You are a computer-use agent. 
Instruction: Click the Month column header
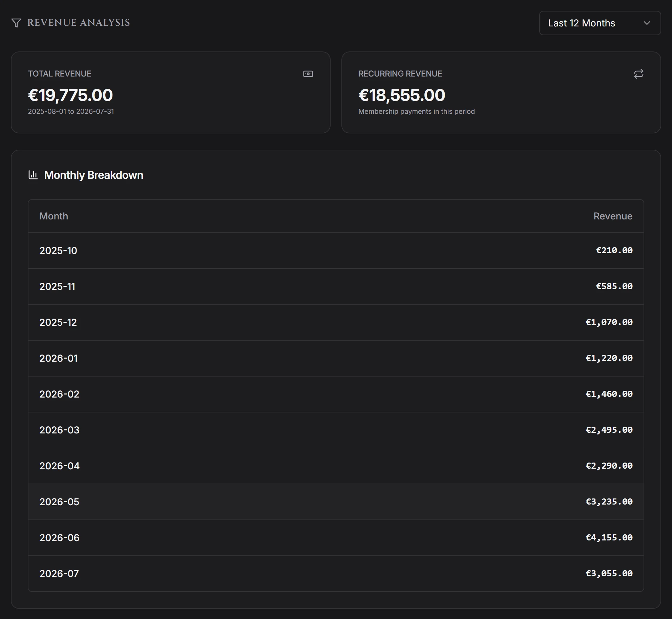(x=54, y=216)
